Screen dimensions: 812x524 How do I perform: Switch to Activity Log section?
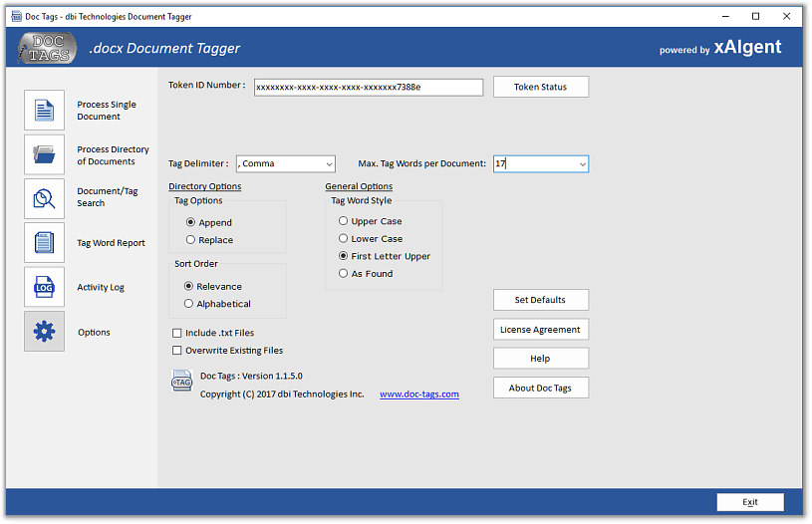click(x=101, y=287)
